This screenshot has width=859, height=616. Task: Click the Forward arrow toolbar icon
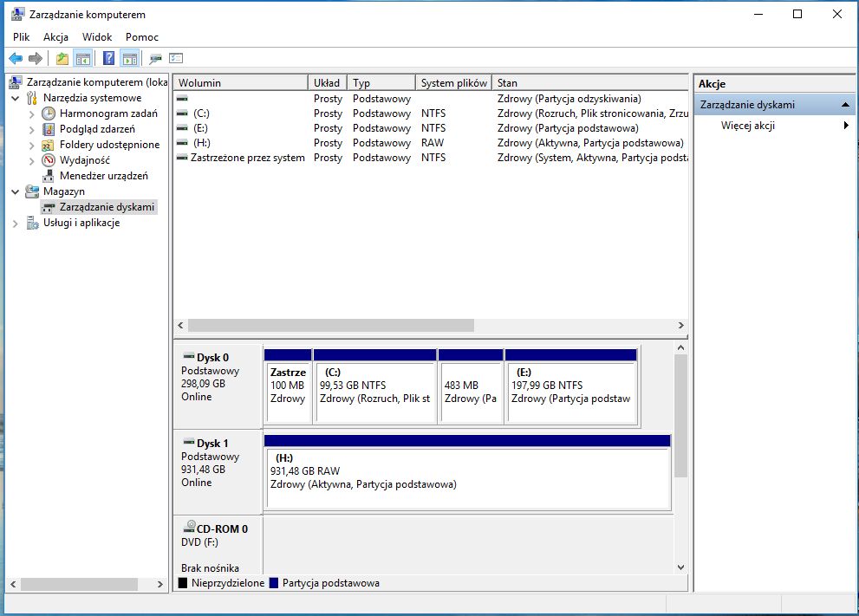point(36,58)
